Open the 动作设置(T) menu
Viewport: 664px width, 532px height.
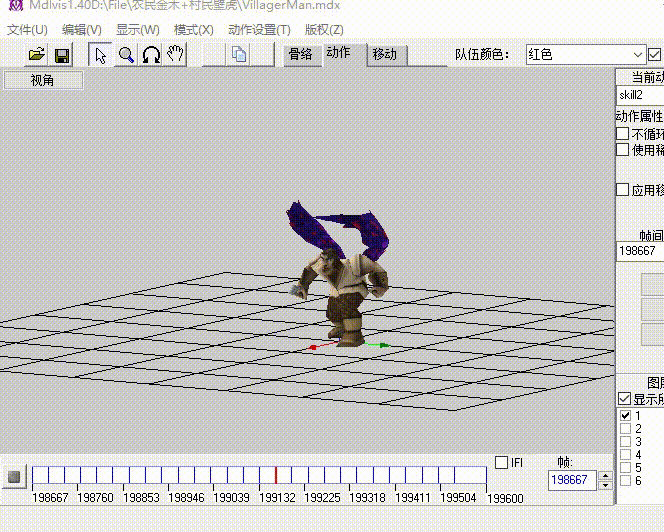259,30
